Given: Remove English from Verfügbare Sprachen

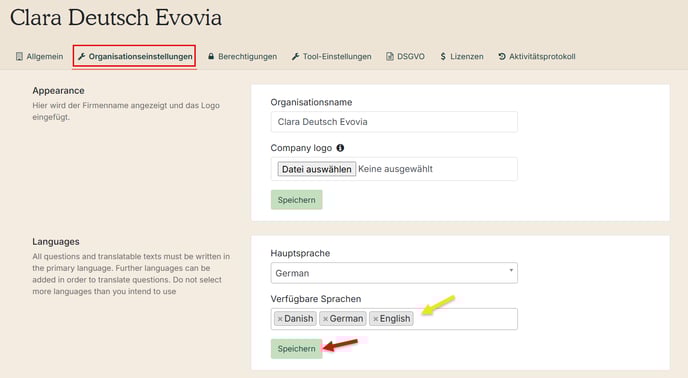Looking at the screenshot, I should [x=376, y=319].
